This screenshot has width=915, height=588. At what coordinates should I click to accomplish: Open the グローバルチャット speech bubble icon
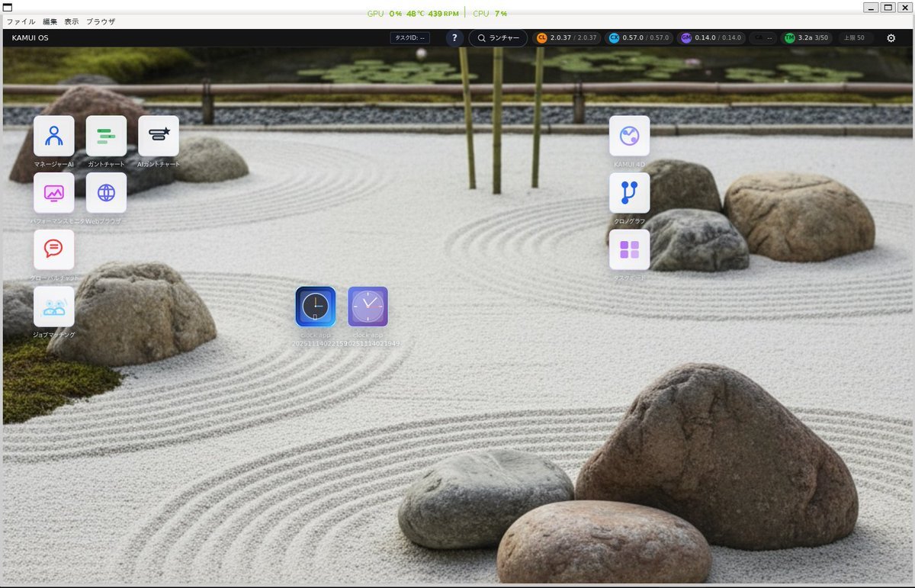pyautogui.click(x=53, y=249)
